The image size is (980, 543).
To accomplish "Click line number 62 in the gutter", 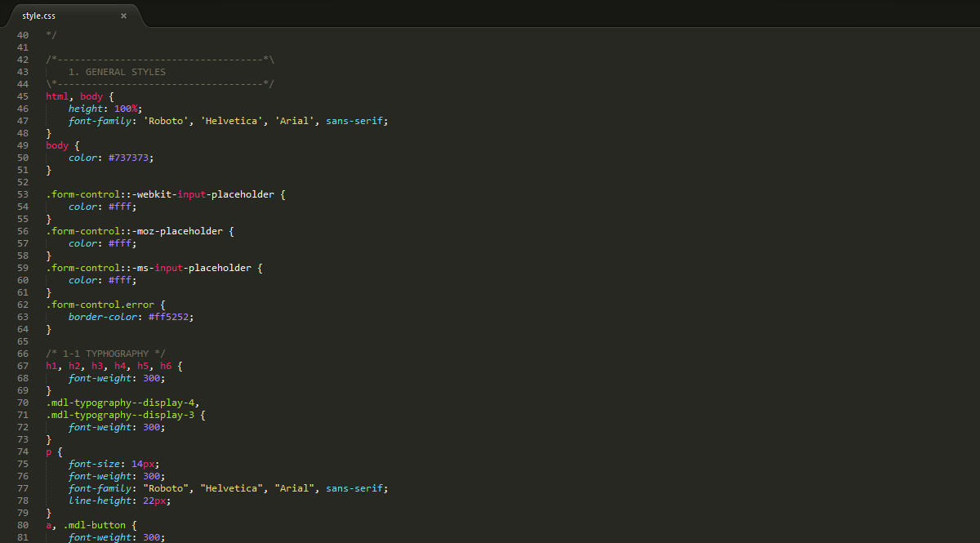I will (22, 305).
